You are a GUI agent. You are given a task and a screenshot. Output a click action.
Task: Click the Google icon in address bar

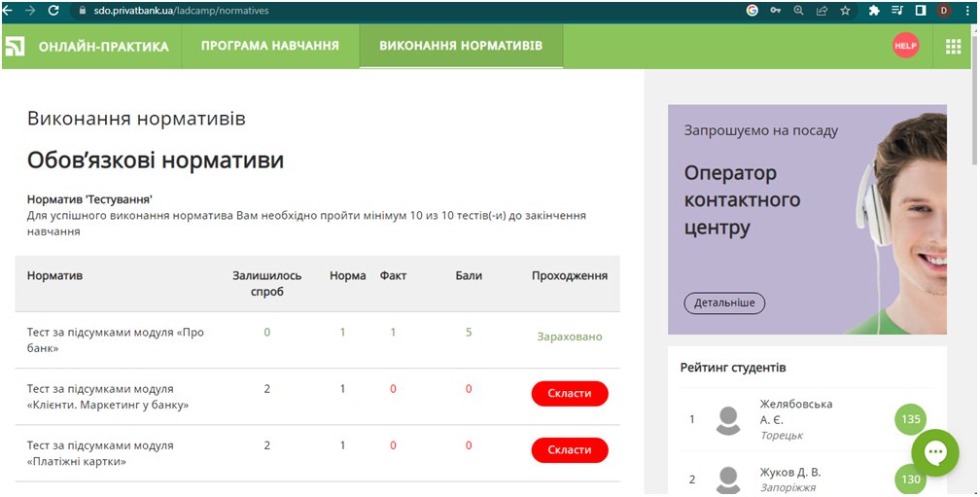(752, 11)
